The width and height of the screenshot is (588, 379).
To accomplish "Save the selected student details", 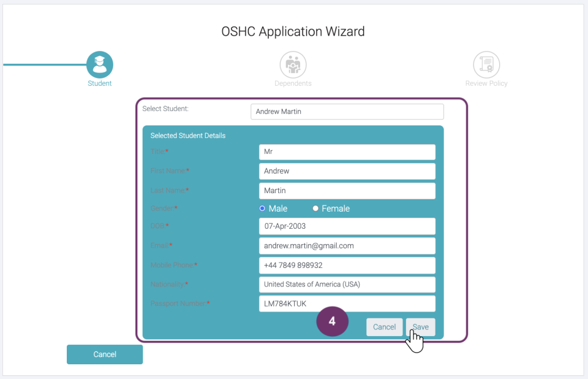I will (x=420, y=327).
